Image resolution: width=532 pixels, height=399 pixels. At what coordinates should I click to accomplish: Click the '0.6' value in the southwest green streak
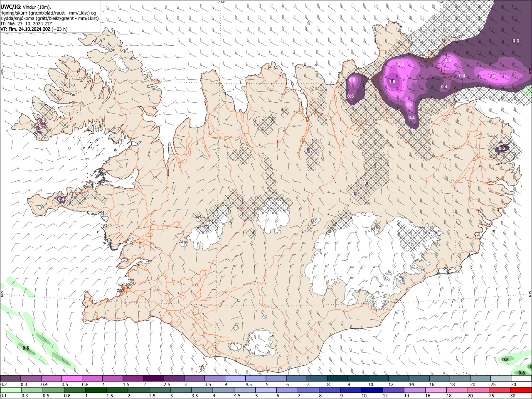tap(26, 348)
